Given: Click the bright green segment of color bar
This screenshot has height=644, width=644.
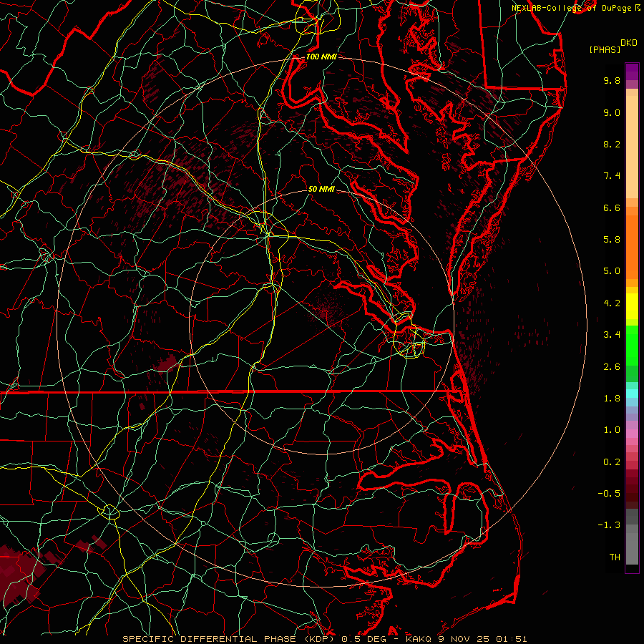Looking at the screenshot, I should coord(632,346).
